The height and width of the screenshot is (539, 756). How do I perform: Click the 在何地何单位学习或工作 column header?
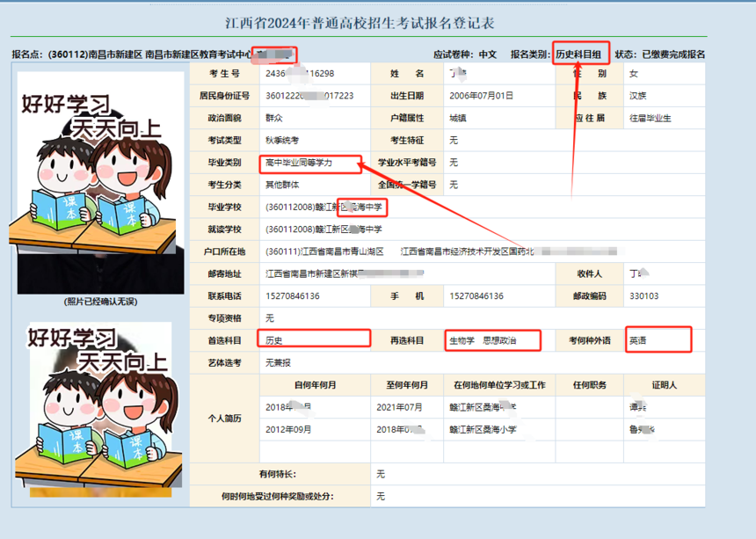(499, 385)
